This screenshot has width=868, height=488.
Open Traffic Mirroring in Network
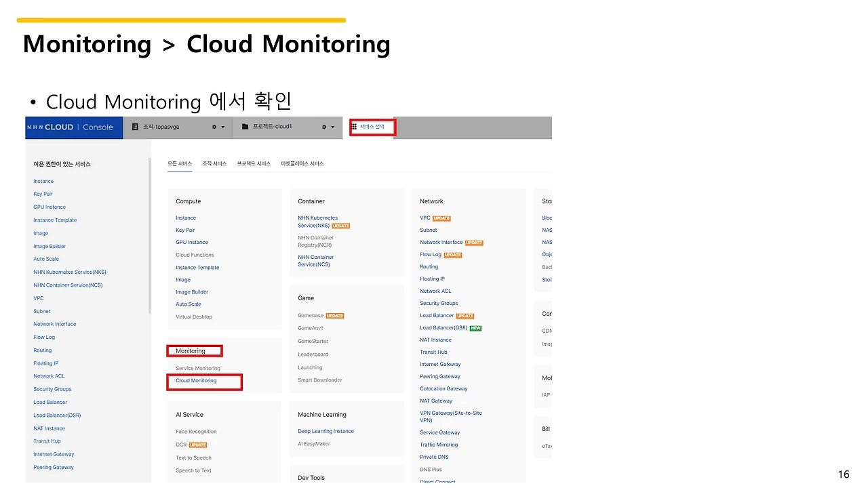pyautogui.click(x=439, y=445)
